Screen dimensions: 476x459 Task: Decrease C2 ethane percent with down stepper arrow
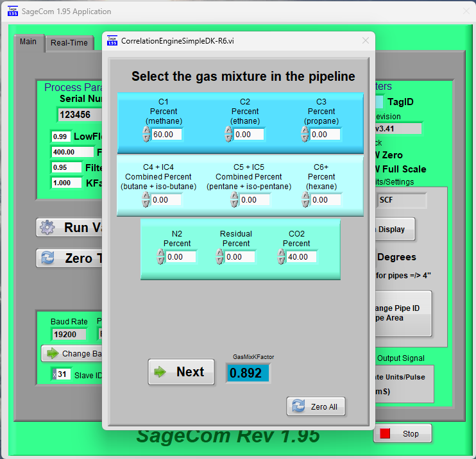228,138
